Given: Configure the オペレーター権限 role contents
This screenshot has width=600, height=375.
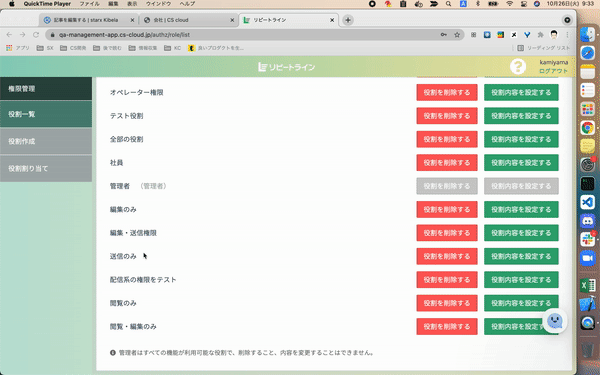Looking at the screenshot, I should 521,92.
